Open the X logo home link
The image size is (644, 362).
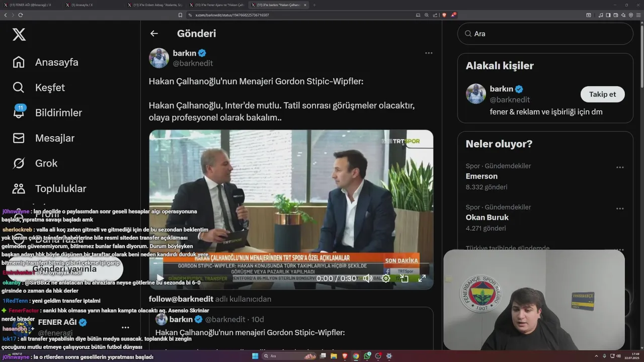[x=19, y=35]
